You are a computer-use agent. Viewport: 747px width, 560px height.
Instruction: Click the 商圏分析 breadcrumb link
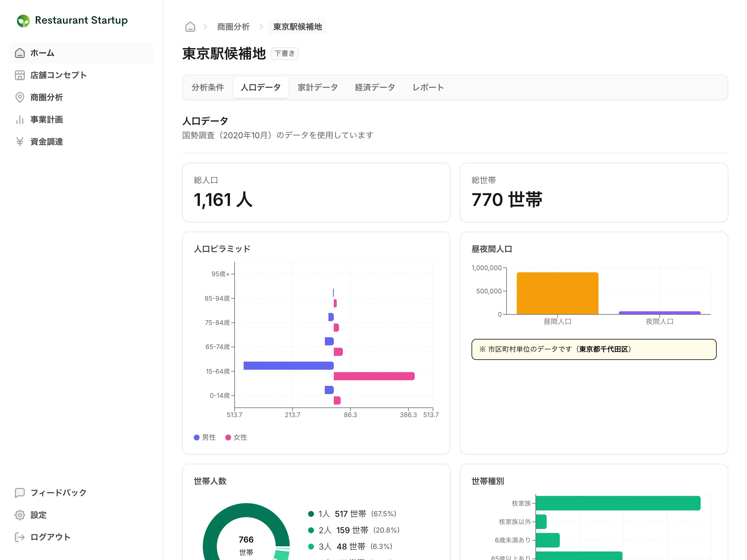[233, 27]
